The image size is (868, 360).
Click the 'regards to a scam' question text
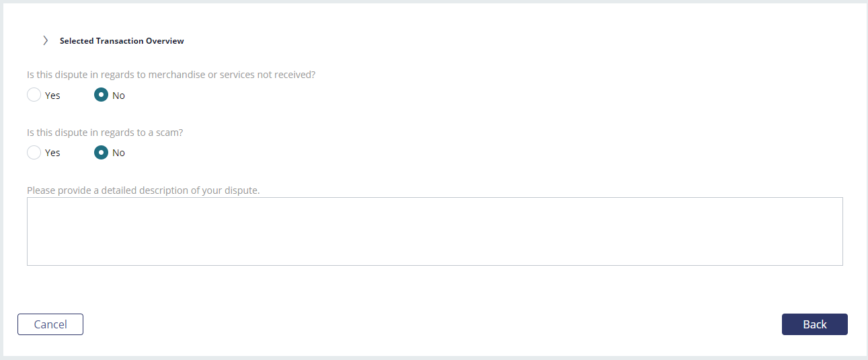[x=105, y=133]
